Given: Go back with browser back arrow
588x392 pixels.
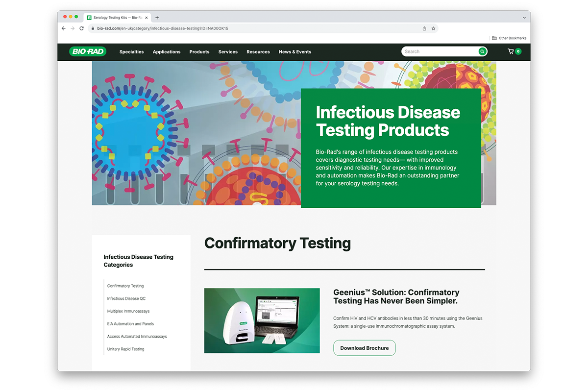Looking at the screenshot, I should coord(64,28).
